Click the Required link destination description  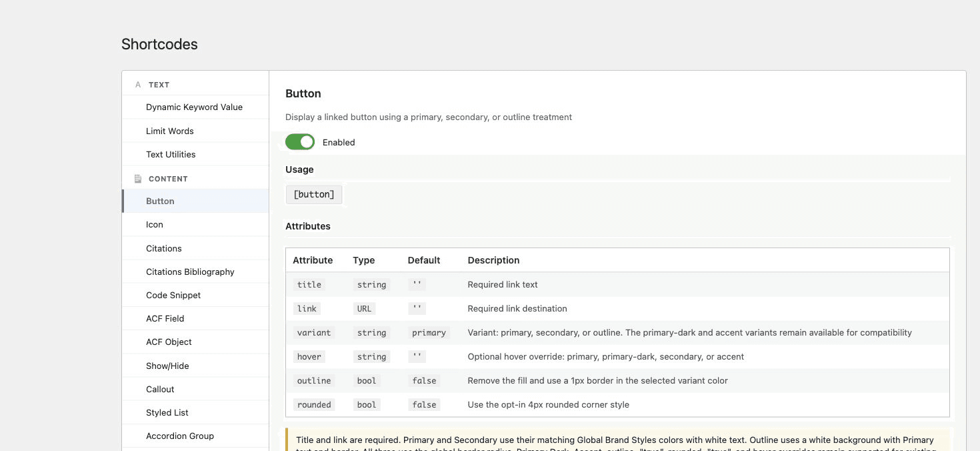tap(517, 308)
